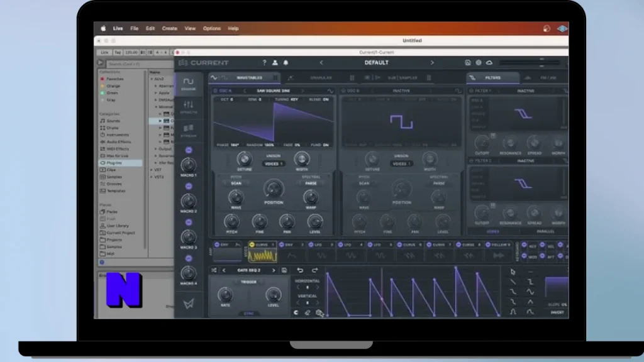The height and width of the screenshot is (362, 644).
Task: Click the Tap tempo button in Live
Action: point(118,53)
